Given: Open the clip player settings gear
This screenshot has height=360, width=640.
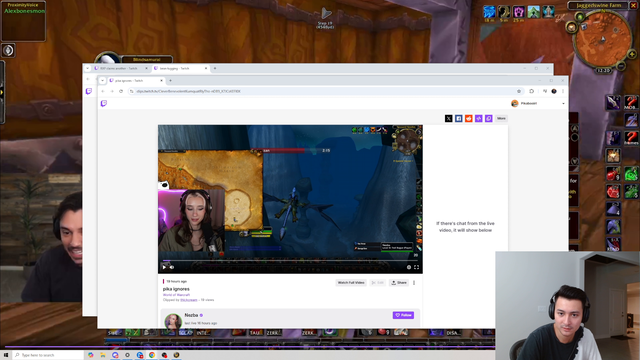Looking at the screenshot, I should pyautogui.click(x=409, y=267).
